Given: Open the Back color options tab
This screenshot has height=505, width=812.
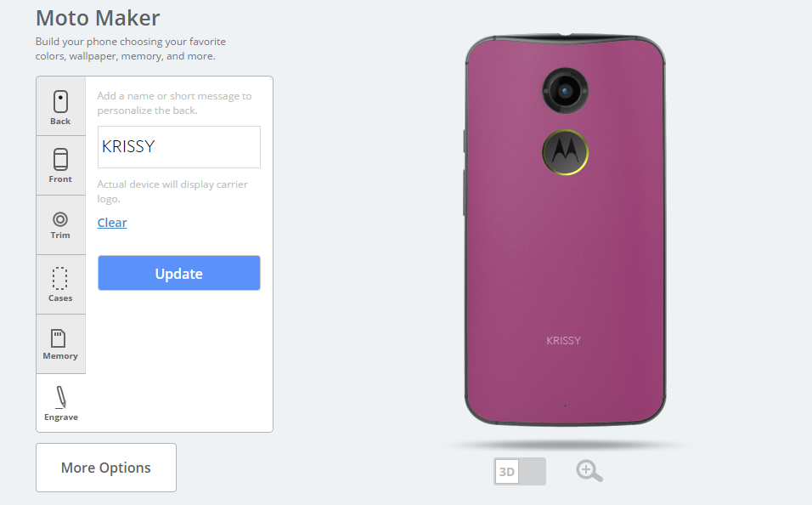Looking at the screenshot, I should tap(60, 106).
